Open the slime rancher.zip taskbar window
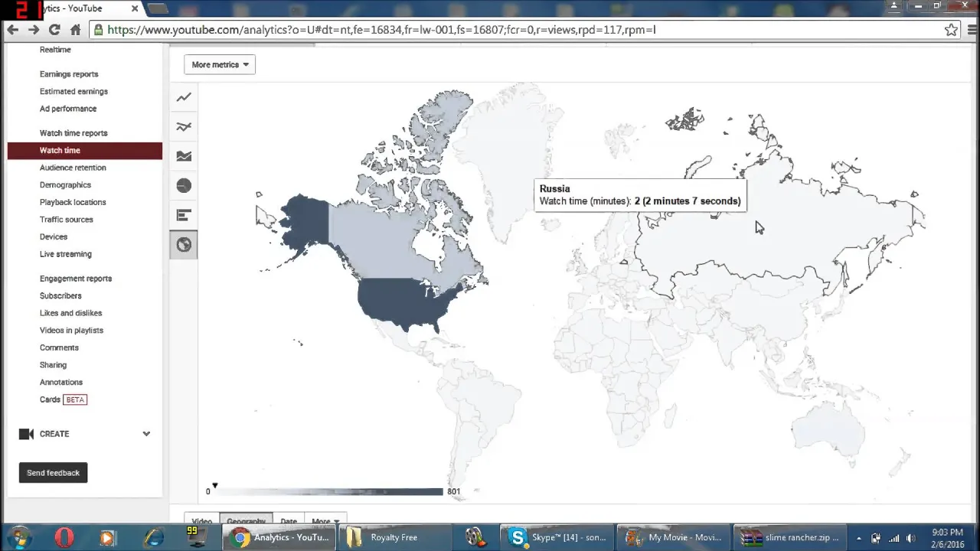Viewport: 980px width, 551px height. pos(791,537)
